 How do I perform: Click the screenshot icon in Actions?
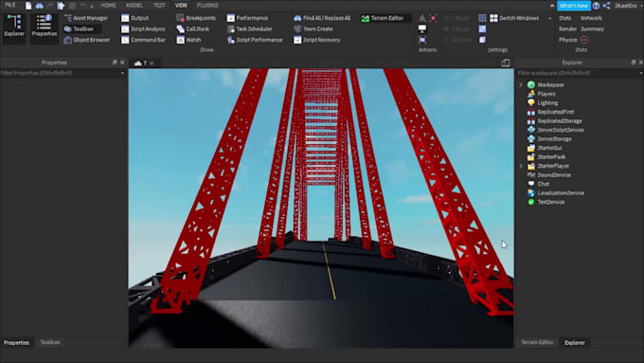tap(422, 40)
